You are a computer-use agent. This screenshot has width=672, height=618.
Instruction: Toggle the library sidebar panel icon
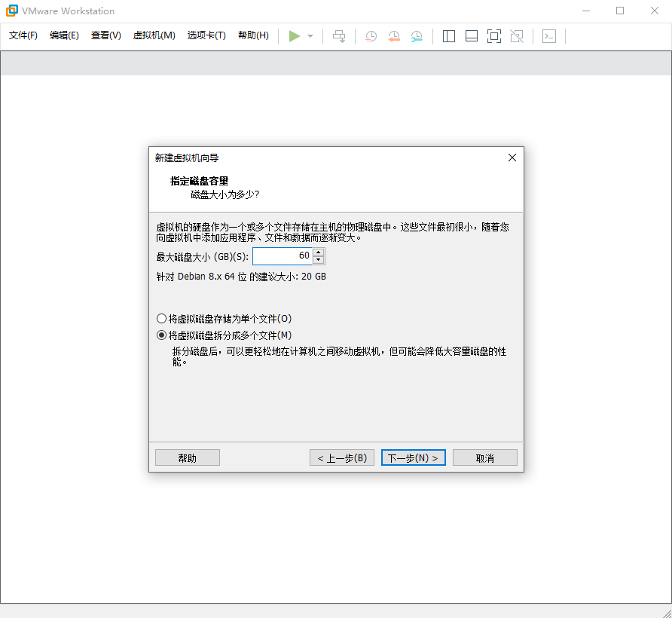[449, 36]
